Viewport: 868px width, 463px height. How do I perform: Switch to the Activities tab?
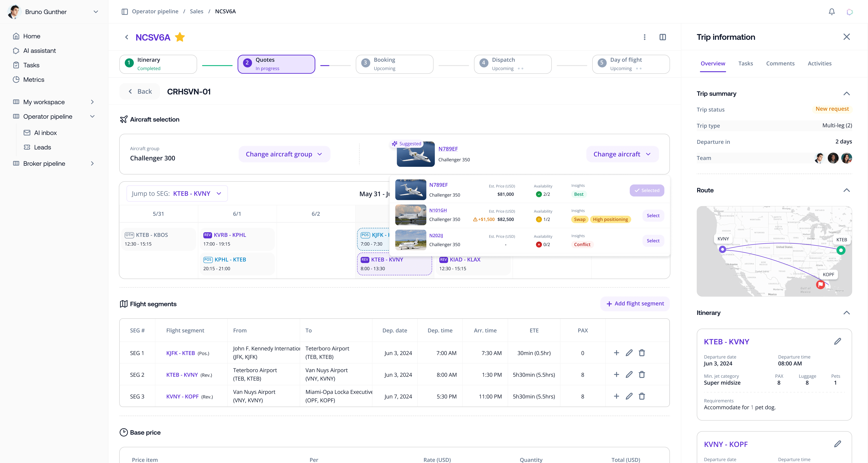pyautogui.click(x=820, y=63)
